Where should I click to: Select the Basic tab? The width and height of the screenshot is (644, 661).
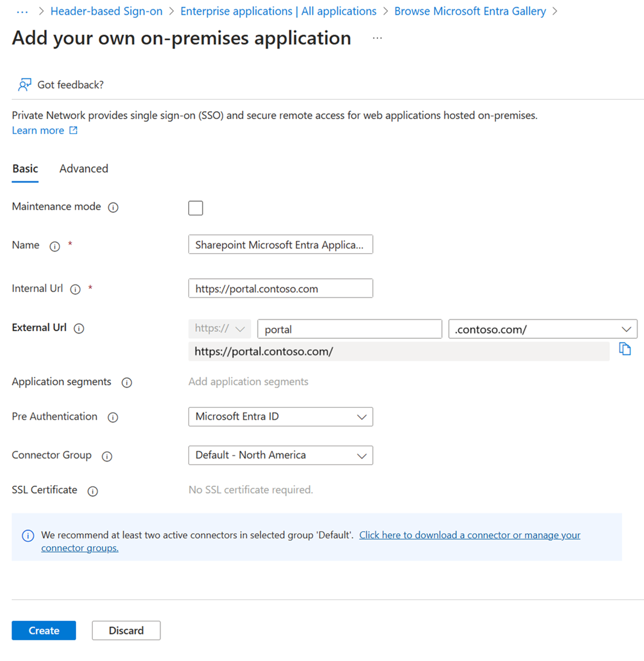point(25,169)
